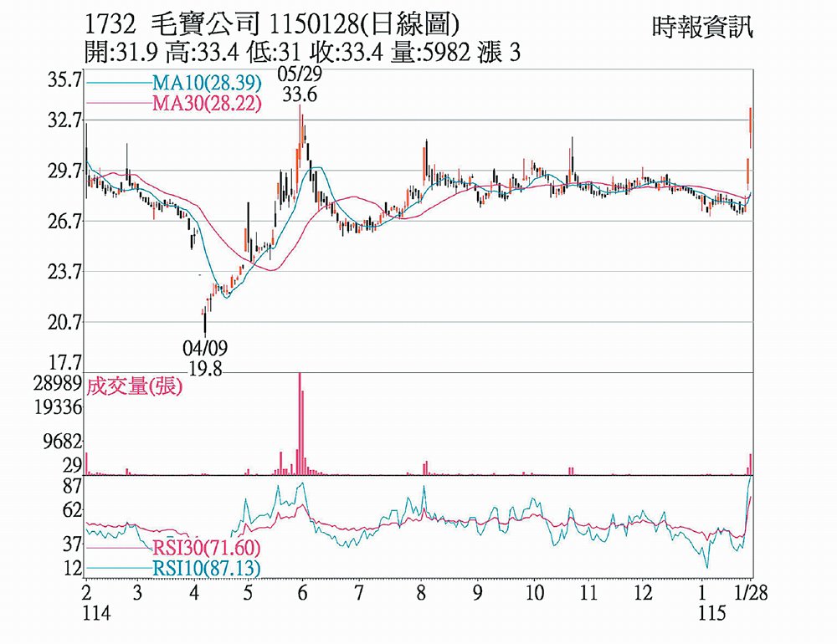Viewport: 837px width, 644px height.
Task: Click the teal line swatch beside MA10
Action: pos(118,84)
